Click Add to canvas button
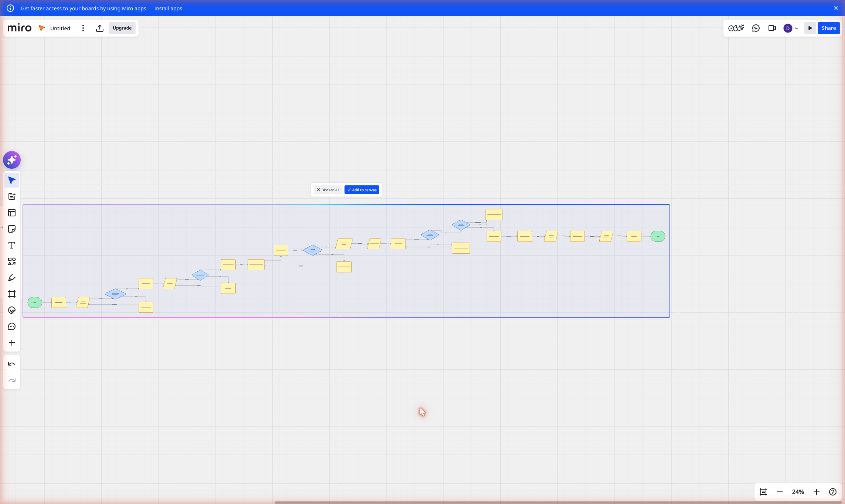This screenshot has height=504, width=845. 362,190
